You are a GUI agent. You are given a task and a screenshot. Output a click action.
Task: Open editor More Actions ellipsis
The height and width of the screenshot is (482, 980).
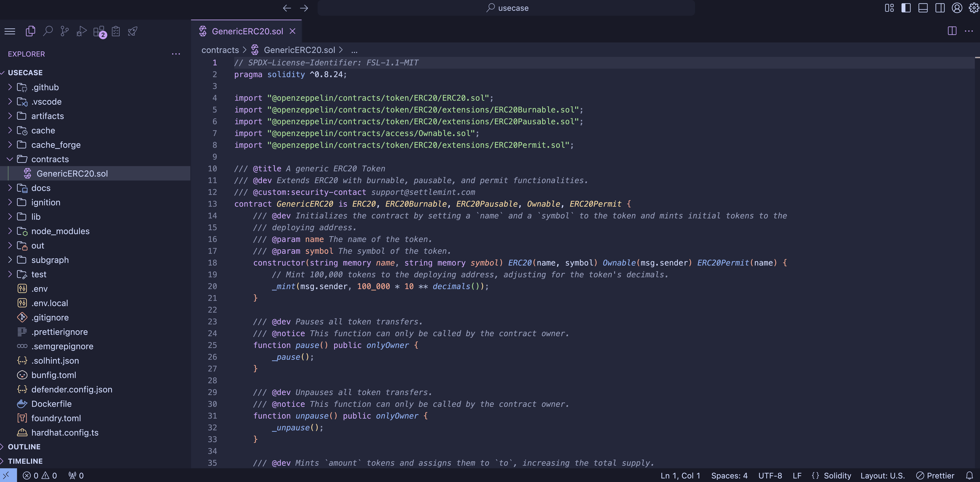click(x=969, y=31)
